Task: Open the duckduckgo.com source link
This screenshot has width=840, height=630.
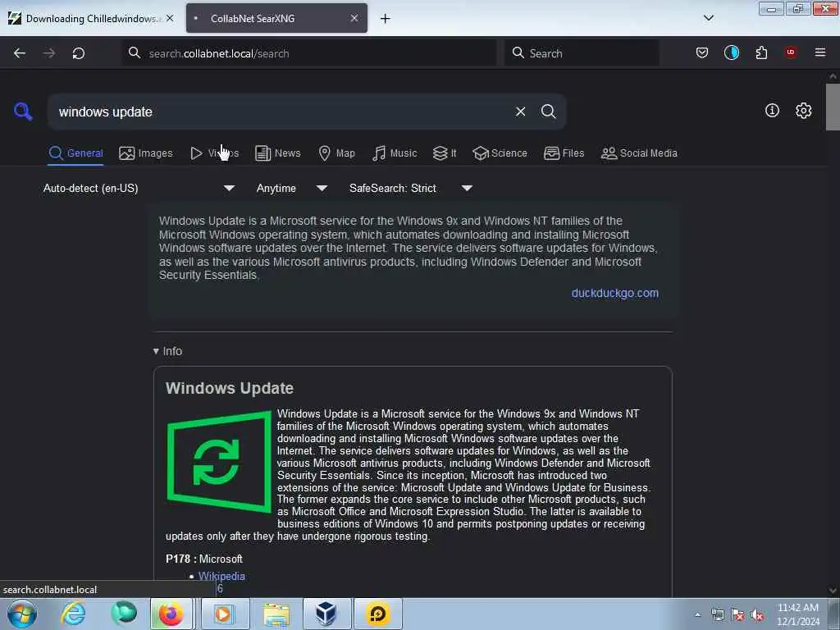Action: coord(615,293)
